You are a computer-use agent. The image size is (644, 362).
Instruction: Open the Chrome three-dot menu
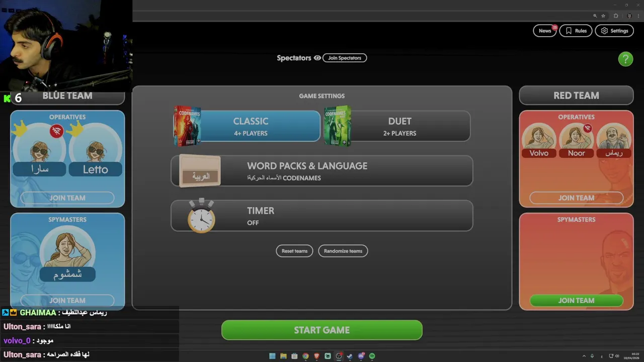coord(638,16)
